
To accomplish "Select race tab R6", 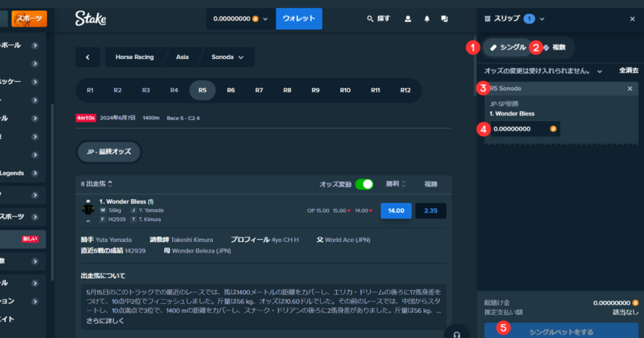I will click(231, 90).
